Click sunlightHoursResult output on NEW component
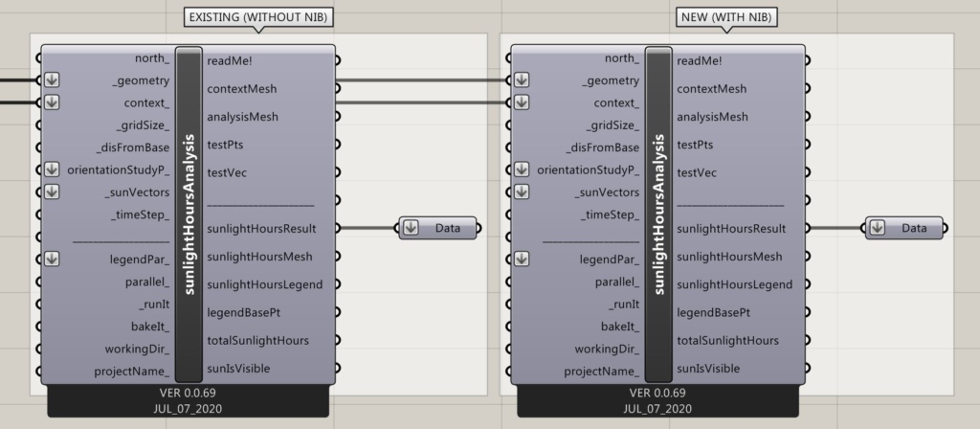 click(x=731, y=229)
